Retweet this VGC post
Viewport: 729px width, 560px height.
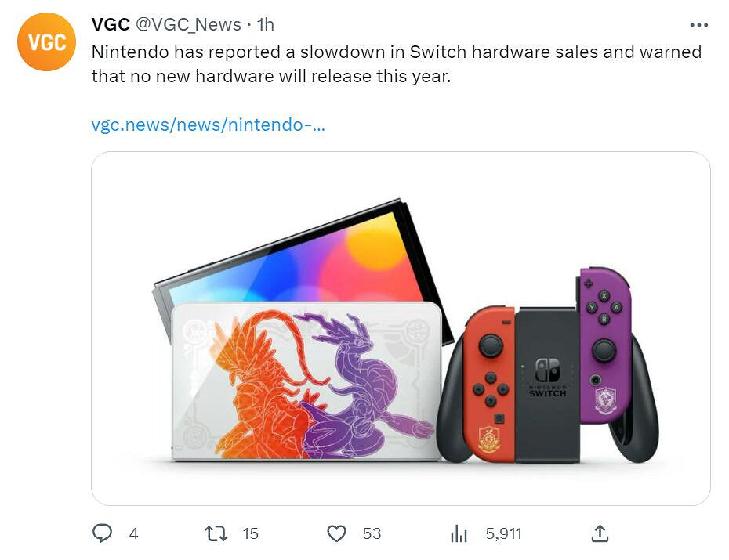(216, 533)
